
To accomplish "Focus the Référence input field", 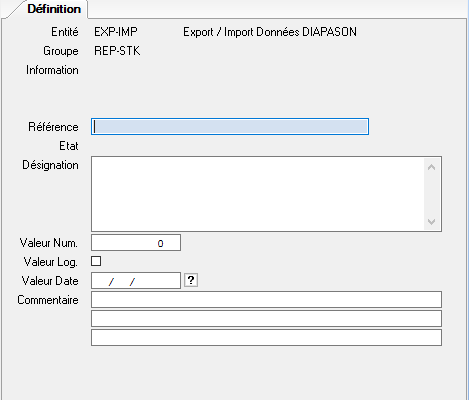I will tap(230, 126).
